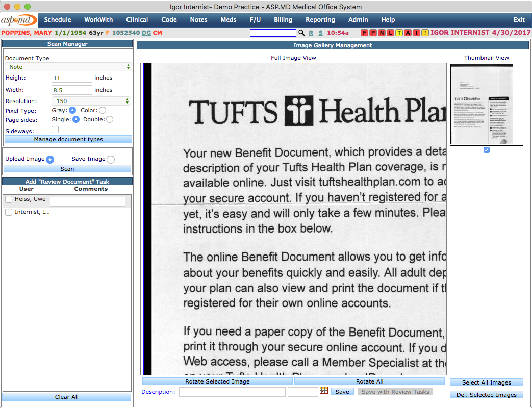Click the date field beside calendar icon
The width and height of the screenshot is (532, 408).
click(x=302, y=392)
